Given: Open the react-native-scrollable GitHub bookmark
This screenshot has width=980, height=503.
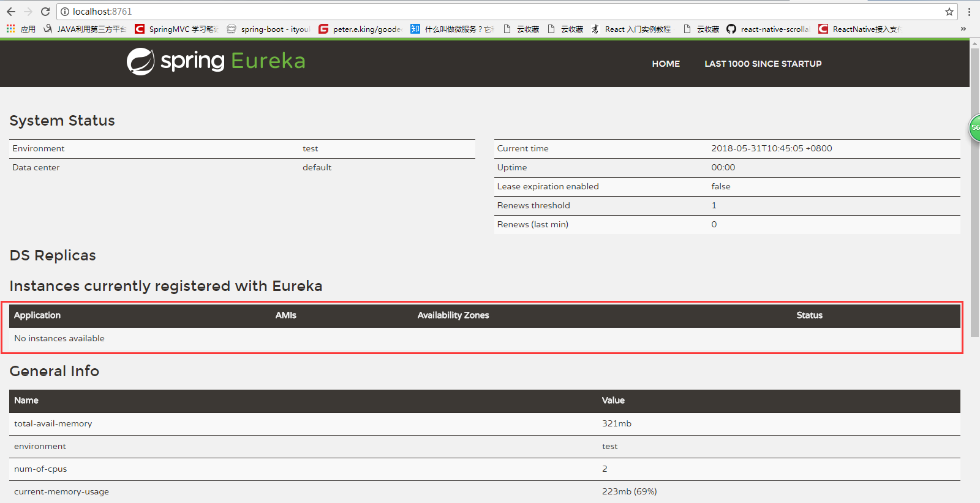Looking at the screenshot, I should (768, 29).
